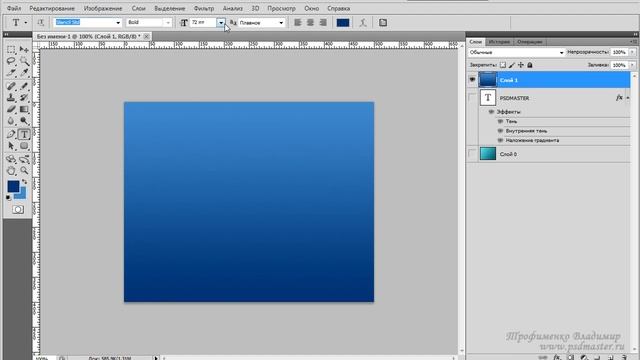
Task: Select the Quick Selection tool
Action: [24, 61]
